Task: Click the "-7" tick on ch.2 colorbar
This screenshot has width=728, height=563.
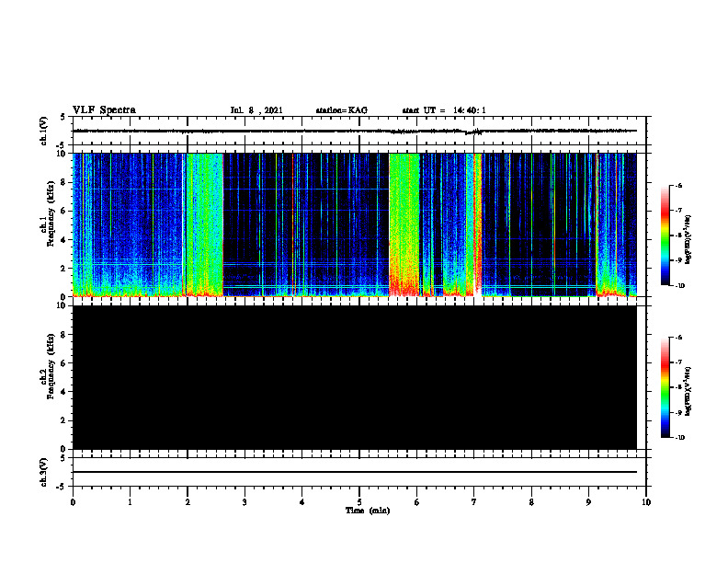Action: click(x=678, y=362)
